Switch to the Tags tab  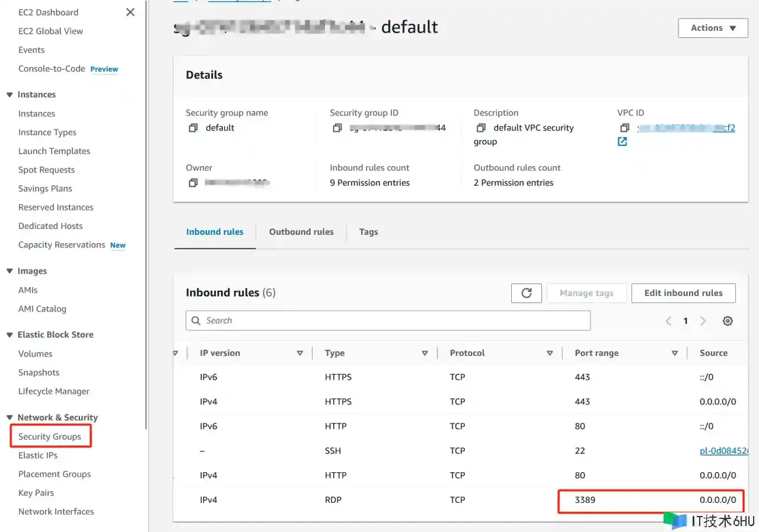(x=368, y=232)
